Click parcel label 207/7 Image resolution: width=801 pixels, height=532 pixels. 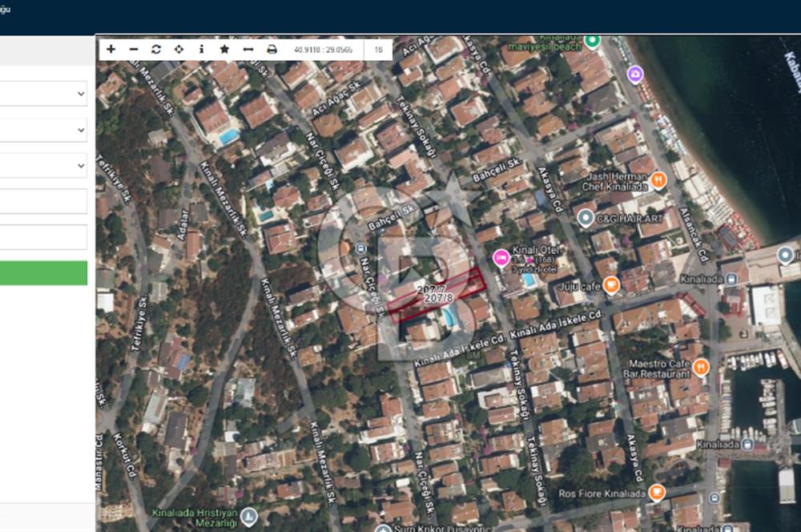432,290
